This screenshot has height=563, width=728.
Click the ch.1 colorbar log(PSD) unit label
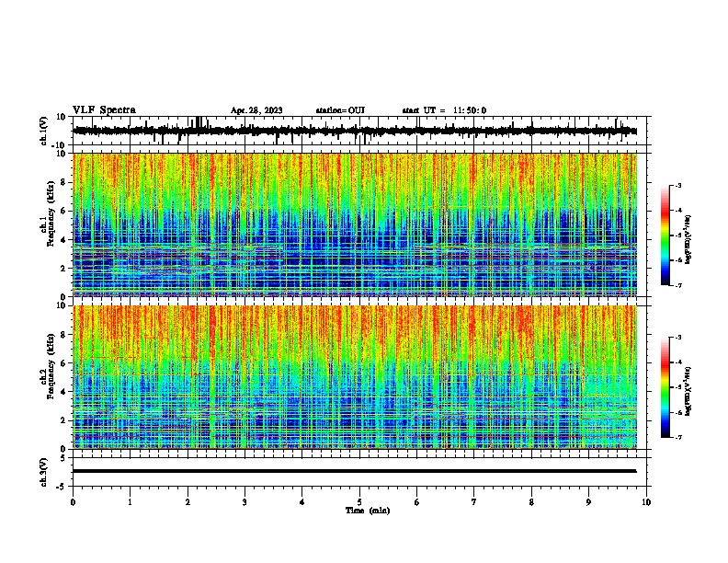pyautogui.click(x=688, y=239)
